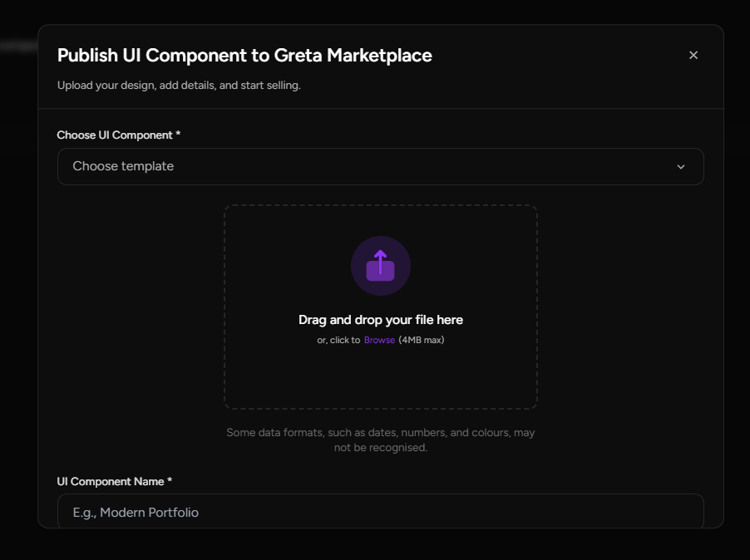Click 'Publish UI Component to Greta Marketplace' heading
Image resolution: width=750 pixels, height=560 pixels.
[244, 56]
